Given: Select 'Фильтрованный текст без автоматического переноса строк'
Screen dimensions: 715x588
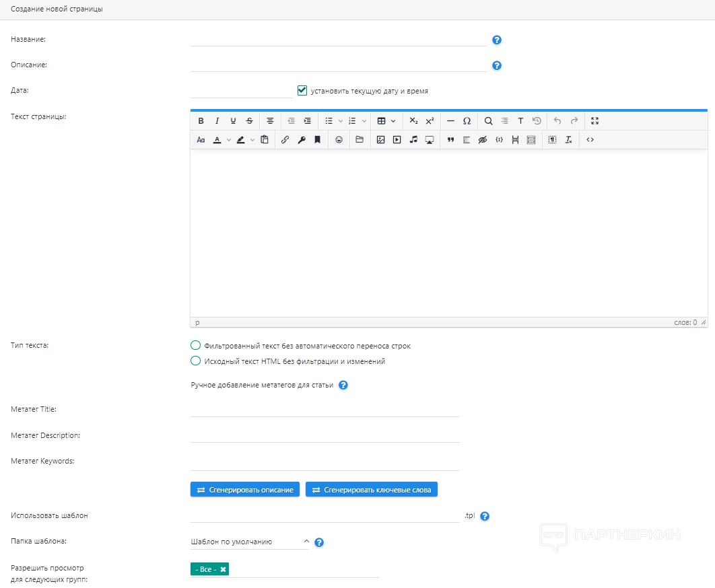Looking at the screenshot, I should point(195,345).
